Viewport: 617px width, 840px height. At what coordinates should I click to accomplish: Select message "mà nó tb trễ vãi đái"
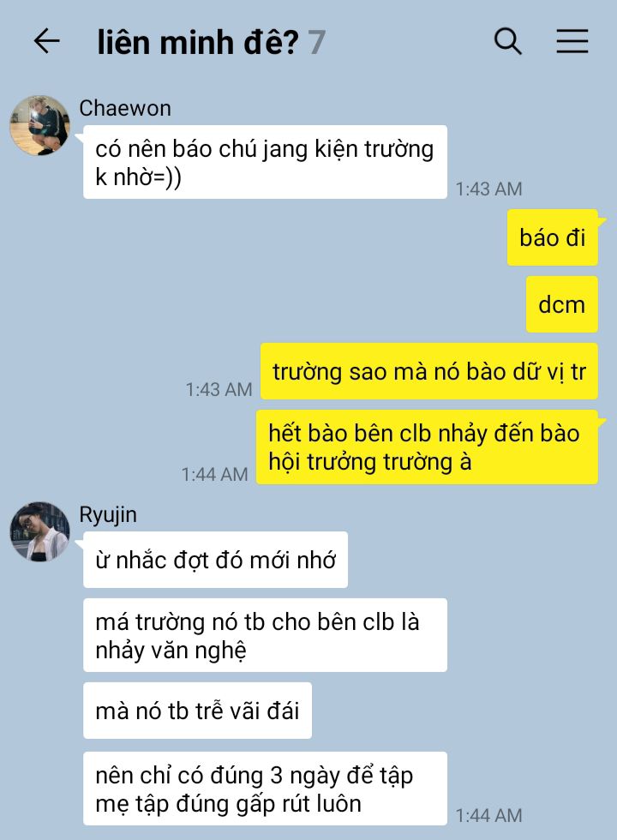point(197,711)
